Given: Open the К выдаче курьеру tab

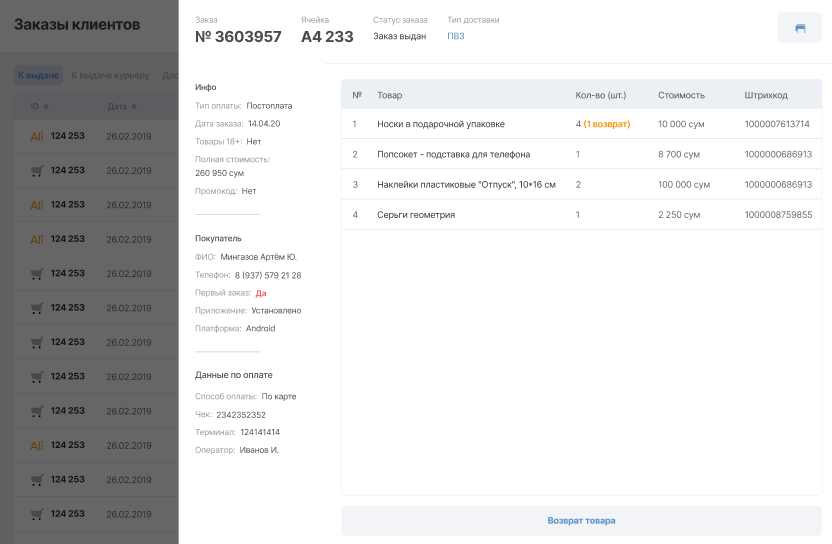Looking at the screenshot, I should (111, 75).
